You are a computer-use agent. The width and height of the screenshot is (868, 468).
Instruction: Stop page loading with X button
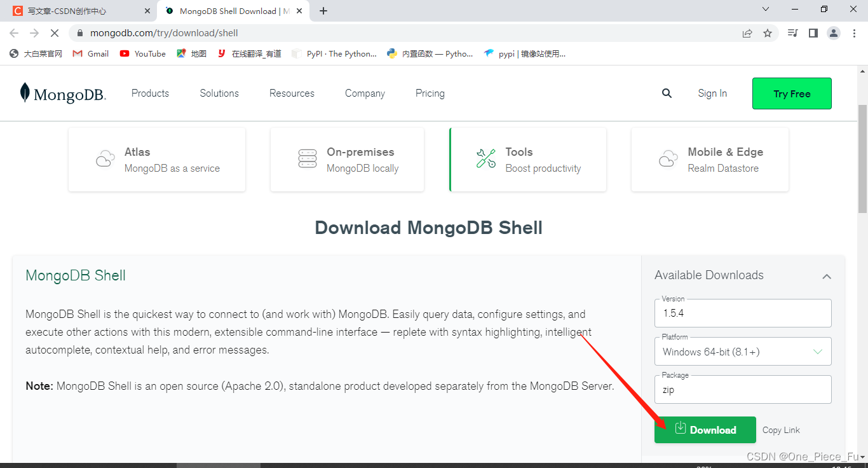pyautogui.click(x=55, y=33)
